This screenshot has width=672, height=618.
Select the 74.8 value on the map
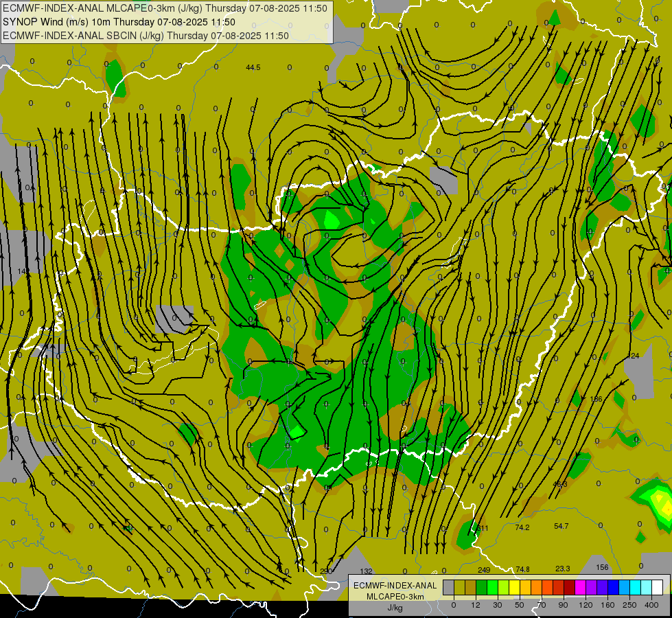tap(522, 569)
